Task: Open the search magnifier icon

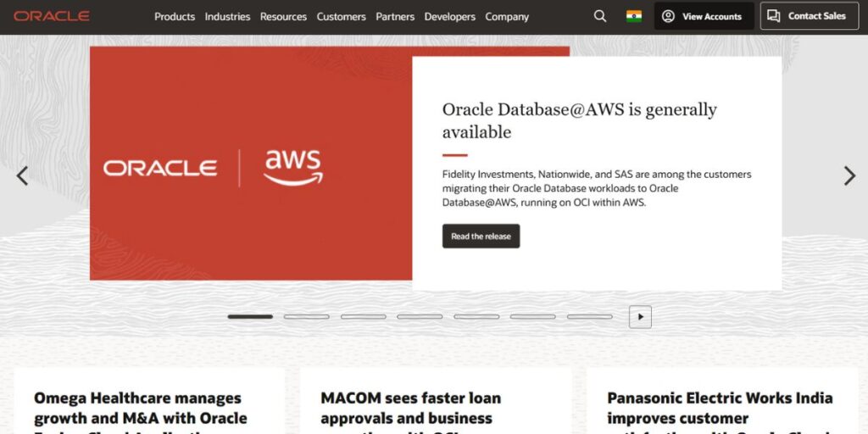Action: click(x=600, y=16)
